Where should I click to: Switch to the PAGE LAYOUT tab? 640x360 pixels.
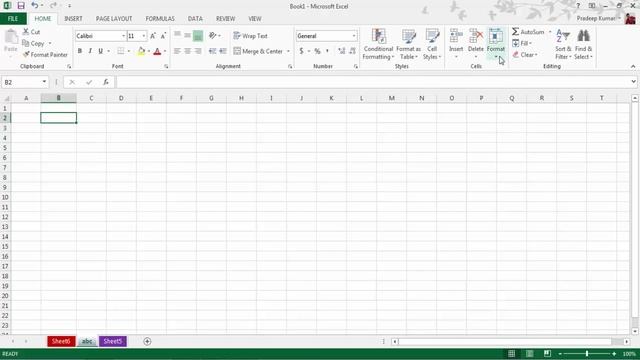coord(114,18)
